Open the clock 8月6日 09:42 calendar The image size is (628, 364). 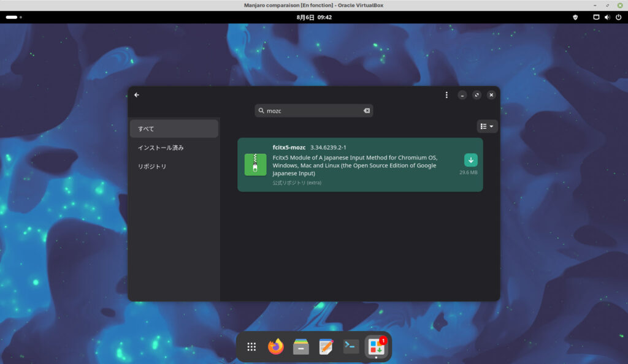(314, 17)
